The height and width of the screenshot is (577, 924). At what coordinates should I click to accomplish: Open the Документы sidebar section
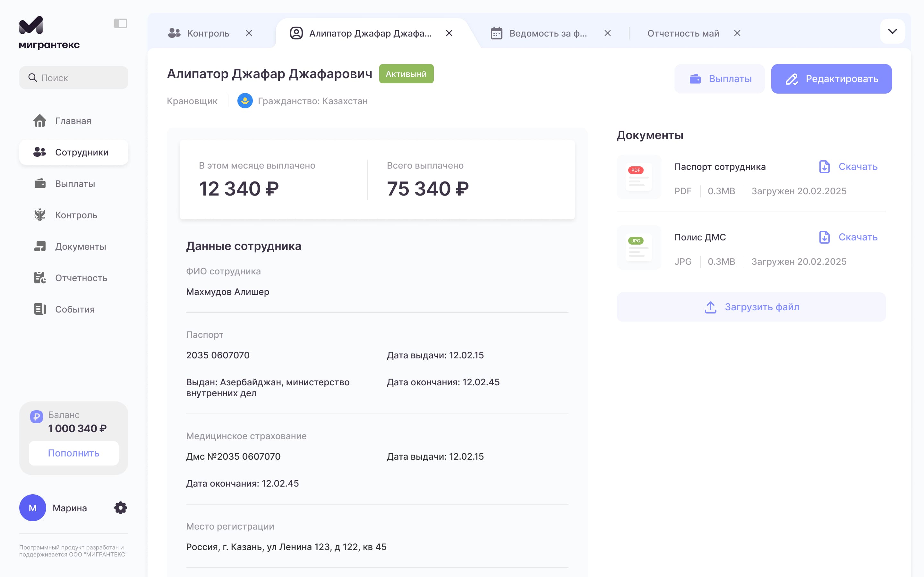(80, 247)
